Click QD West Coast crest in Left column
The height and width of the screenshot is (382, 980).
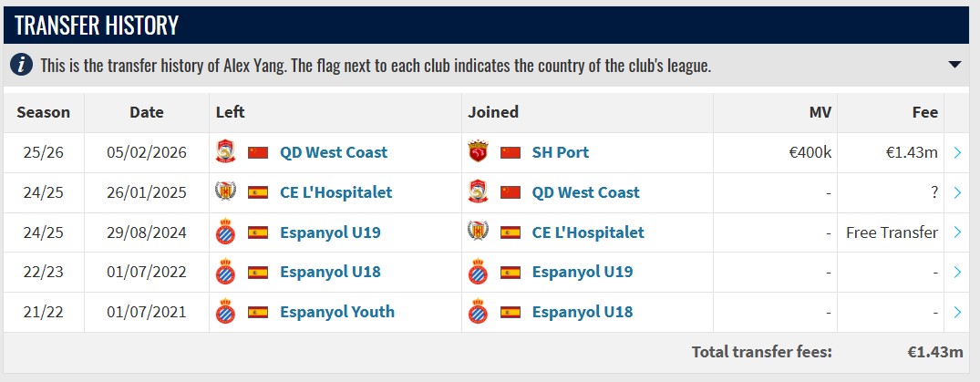click(225, 152)
